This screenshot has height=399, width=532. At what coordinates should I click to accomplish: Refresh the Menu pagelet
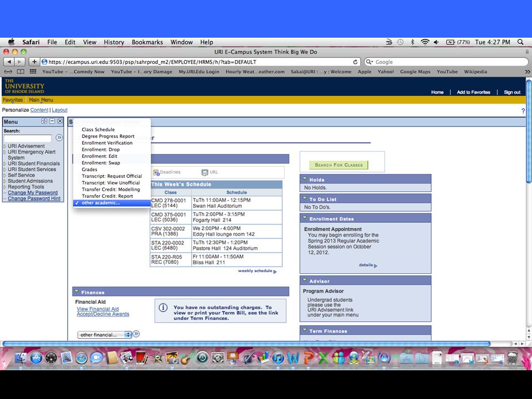point(44,121)
